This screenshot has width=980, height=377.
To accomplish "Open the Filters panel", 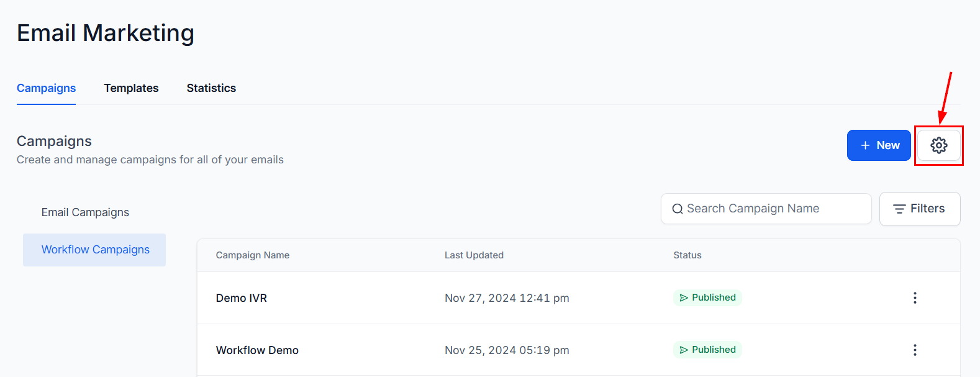I will [920, 209].
